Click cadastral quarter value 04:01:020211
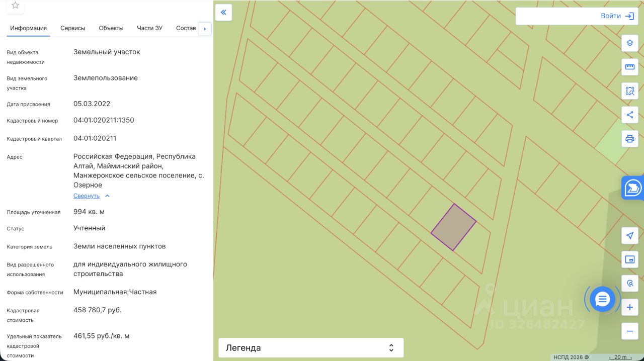 pos(95,138)
